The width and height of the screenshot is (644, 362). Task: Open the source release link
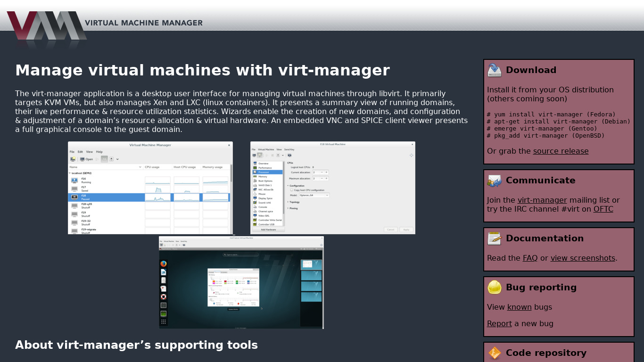(561, 151)
